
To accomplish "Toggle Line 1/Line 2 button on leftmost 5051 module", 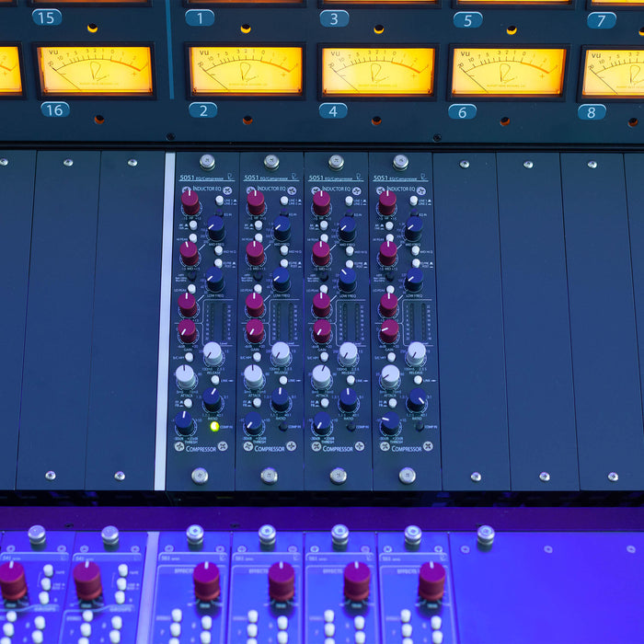I will tap(219, 200).
